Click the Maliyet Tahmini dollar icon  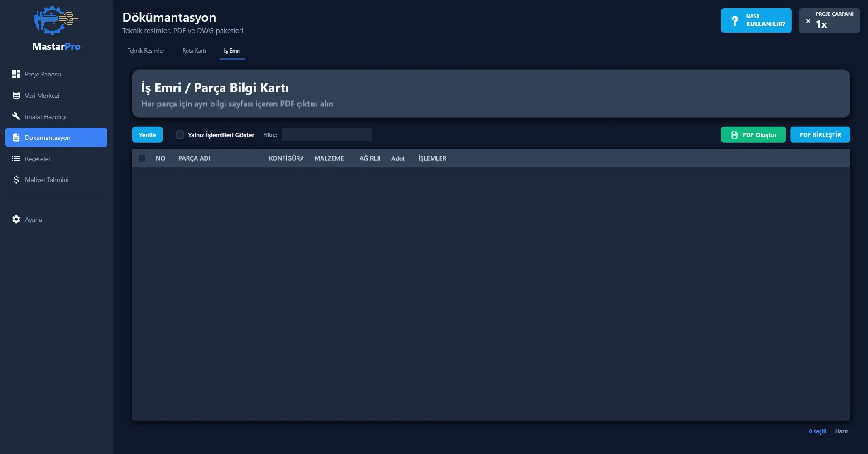(x=16, y=180)
